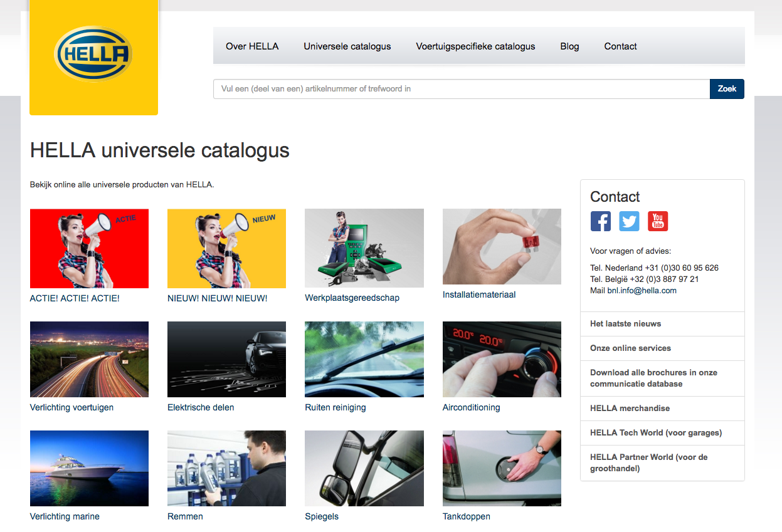Open HELLA's Twitter page icon
The height and width of the screenshot is (532, 782).
pyautogui.click(x=629, y=221)
